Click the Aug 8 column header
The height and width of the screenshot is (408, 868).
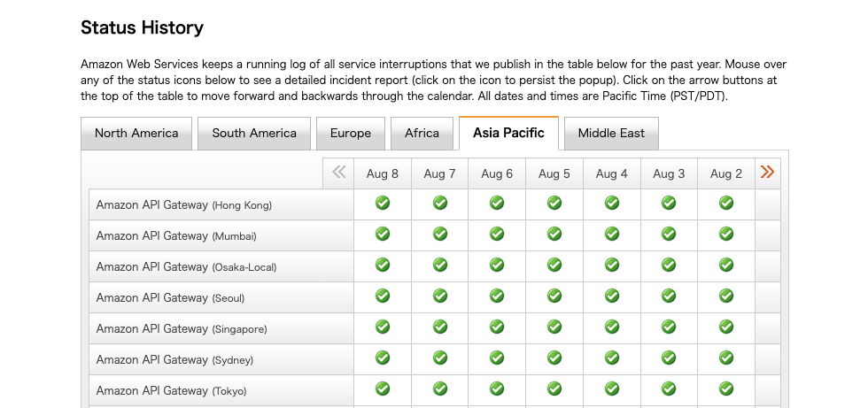(x=383, y=173)
